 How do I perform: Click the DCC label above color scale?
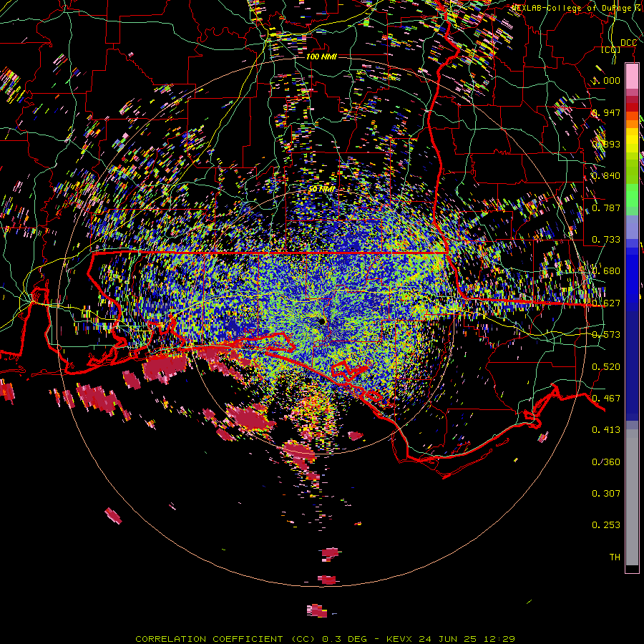(629, 43)
